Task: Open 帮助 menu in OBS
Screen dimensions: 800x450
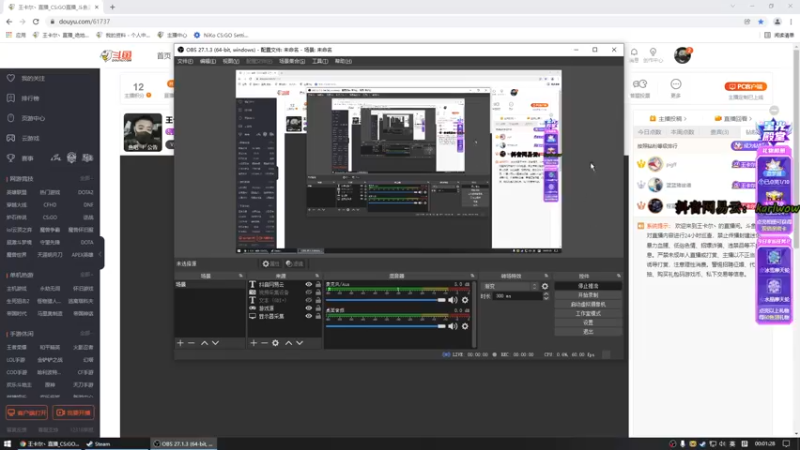Action: (343, 61)
